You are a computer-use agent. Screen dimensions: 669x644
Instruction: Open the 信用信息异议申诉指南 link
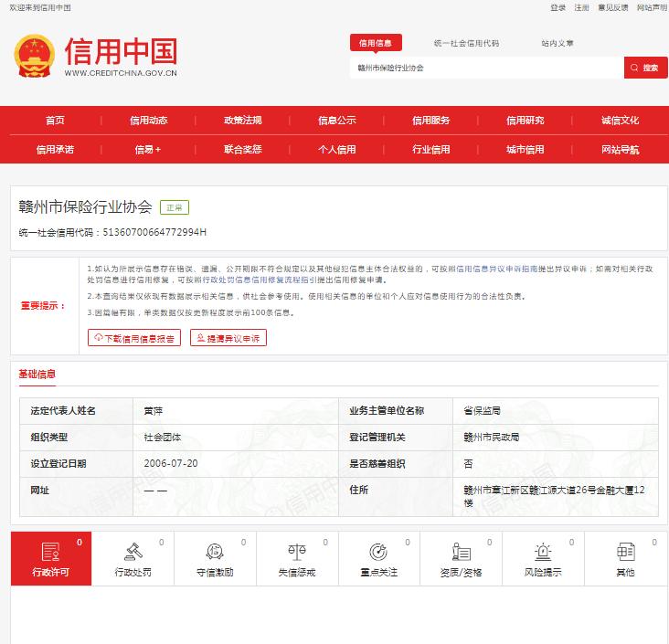point(497,269)
